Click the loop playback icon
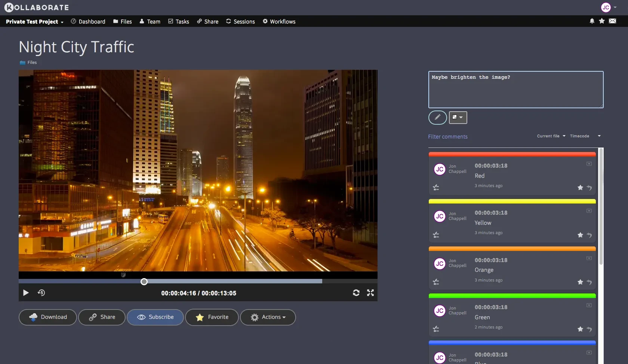 [356, 293]
